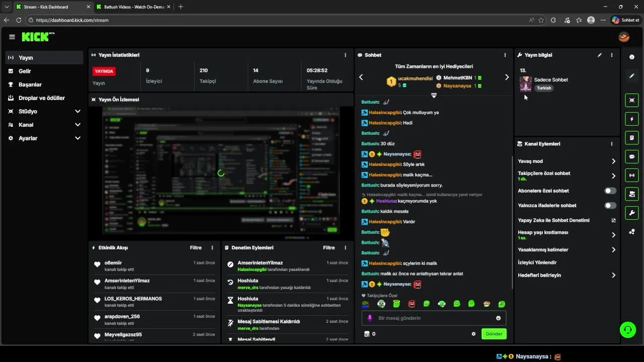Click the chat message input field
Image resolution: width=644 pixels, height=362 pixels.
pos(434,318)
